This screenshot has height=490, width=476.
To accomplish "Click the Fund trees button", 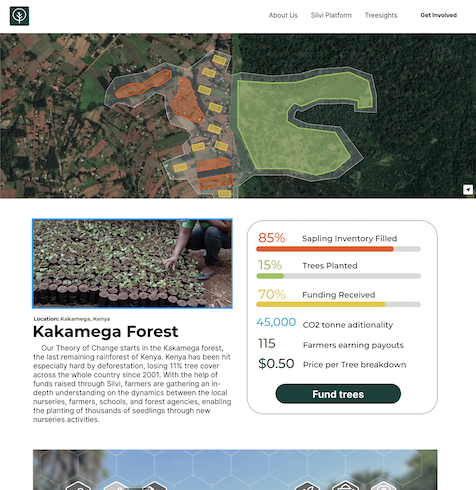I will [x=338, y=394].
